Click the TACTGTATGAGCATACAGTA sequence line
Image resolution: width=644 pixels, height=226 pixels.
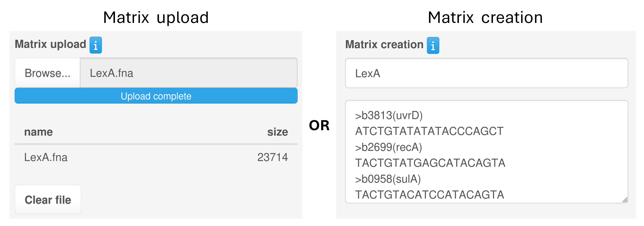pyautogui.click(x=430, y=163)
